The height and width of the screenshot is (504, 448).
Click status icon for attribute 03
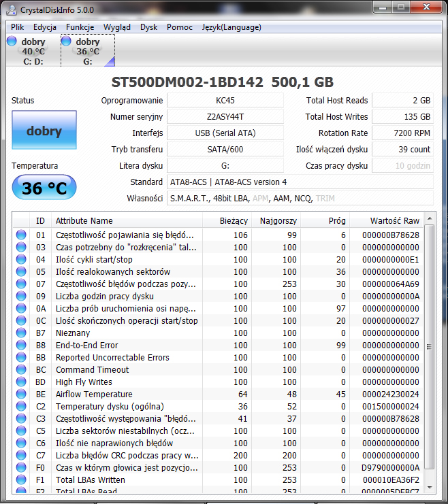[21, 247]
